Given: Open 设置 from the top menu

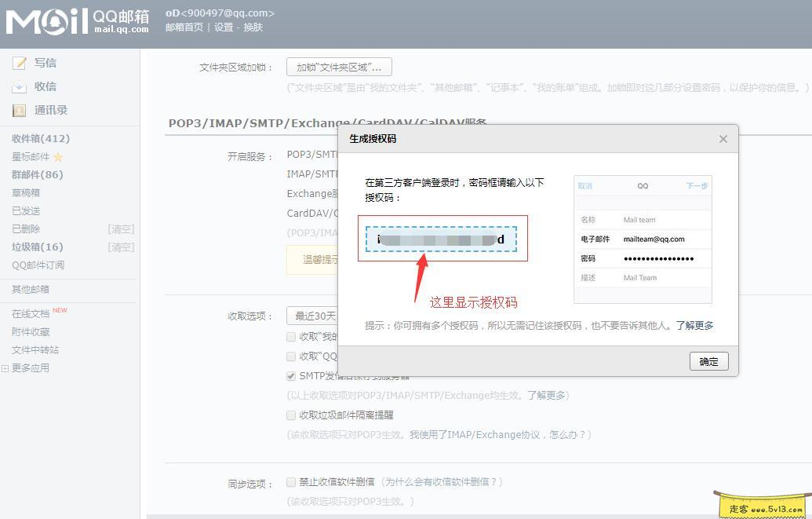Looking at the screenshot, I should (222, 26).
